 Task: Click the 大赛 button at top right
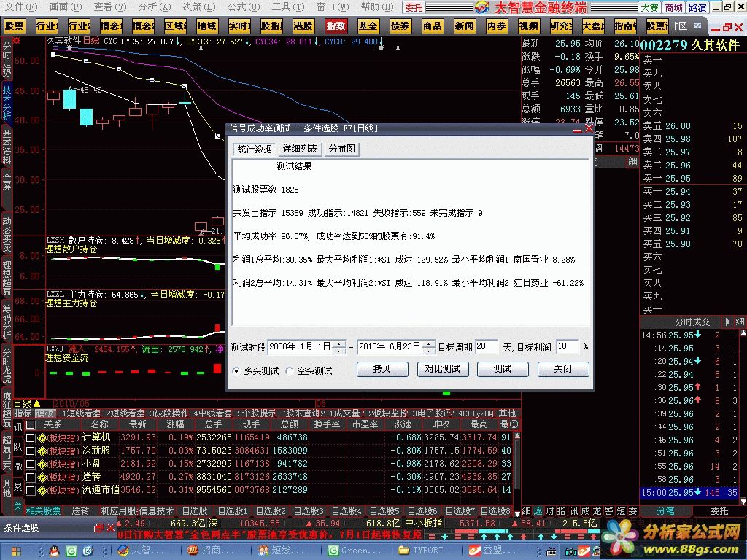(x=650, y=7)
